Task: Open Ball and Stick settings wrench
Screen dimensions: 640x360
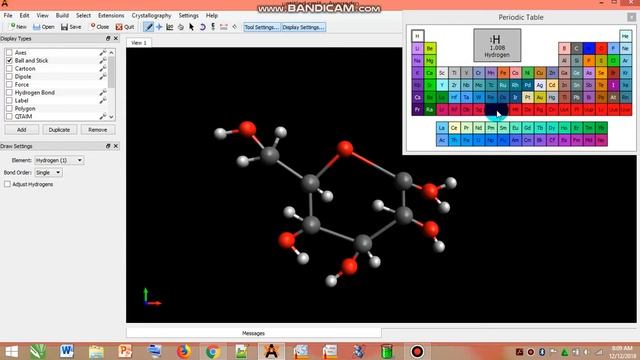Action: tap(103, 60)
